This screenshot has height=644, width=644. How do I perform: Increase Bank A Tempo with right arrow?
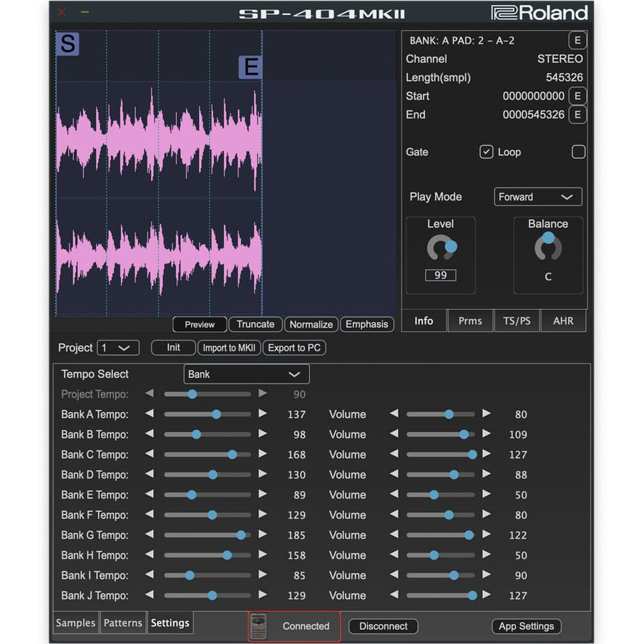point(263,414)
